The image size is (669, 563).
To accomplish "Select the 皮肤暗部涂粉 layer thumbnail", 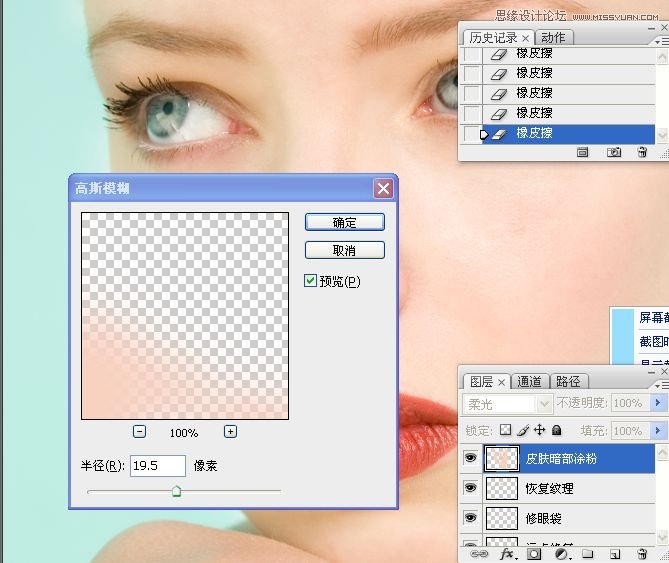I will [501, 459].
